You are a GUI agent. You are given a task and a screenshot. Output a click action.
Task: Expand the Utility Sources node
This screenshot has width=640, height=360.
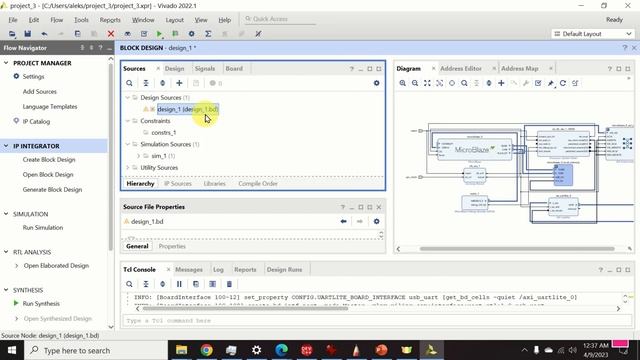click(x=128, y=168)
